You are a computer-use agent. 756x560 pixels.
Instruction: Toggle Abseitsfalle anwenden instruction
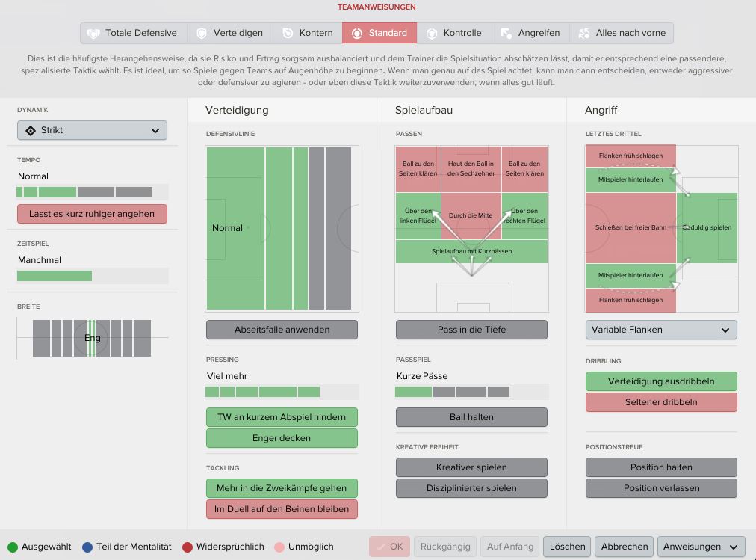tap(282, 330)
